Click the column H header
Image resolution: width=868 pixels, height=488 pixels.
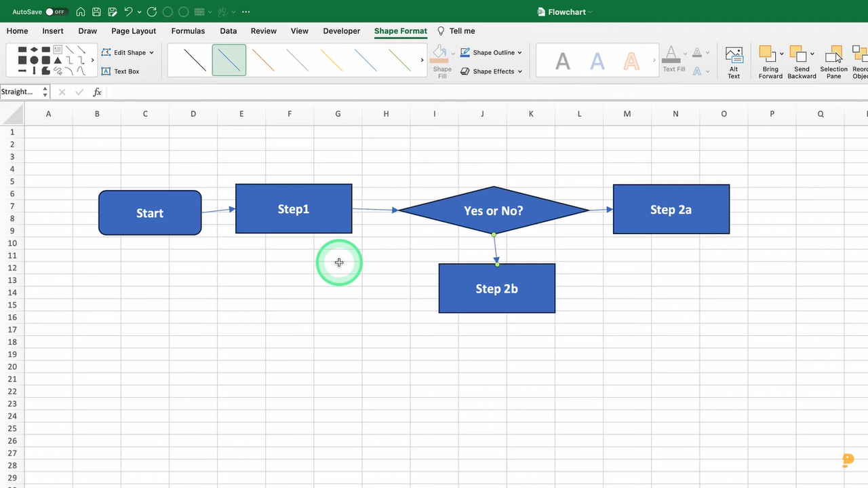pyautogui.click(x=386, y=113)
